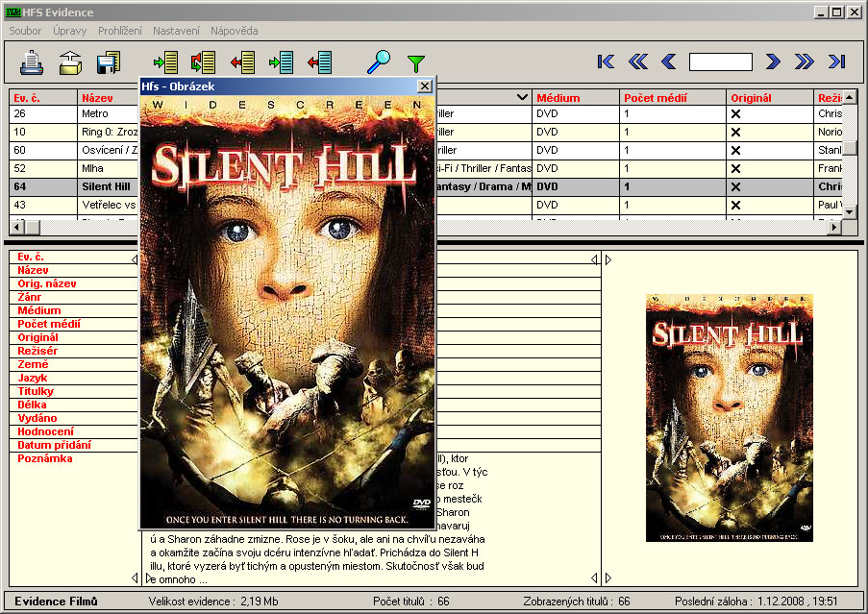Click blue list icon with green arrow
Image resolution: width=868 pixels, height=614 pixels.
pyautogui.click(x=281, y=61)
